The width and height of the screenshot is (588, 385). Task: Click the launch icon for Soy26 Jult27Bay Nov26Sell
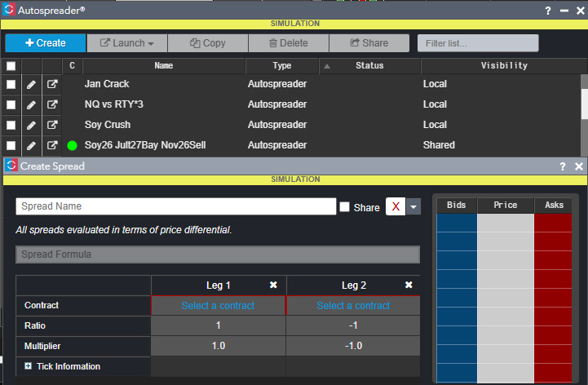(52, 145)
